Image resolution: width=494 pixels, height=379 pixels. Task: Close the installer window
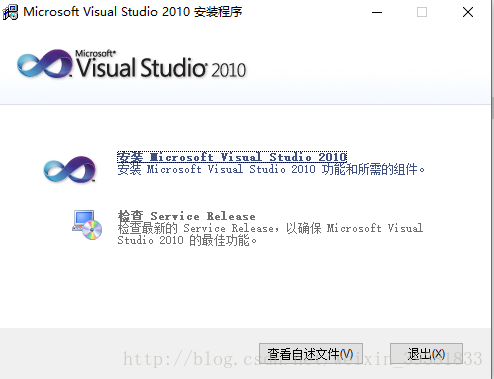pos(468,12)
